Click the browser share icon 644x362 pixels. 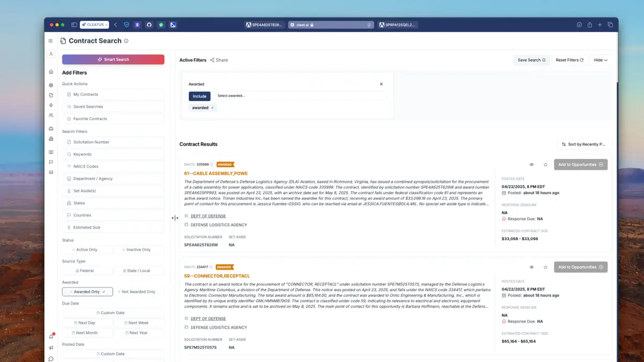tap(590, 25)
